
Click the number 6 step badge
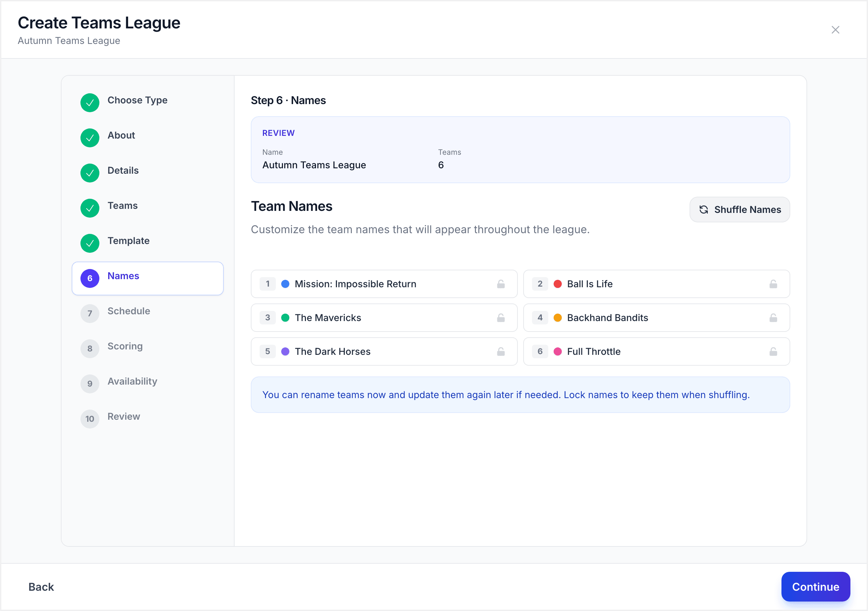[90, 278]
